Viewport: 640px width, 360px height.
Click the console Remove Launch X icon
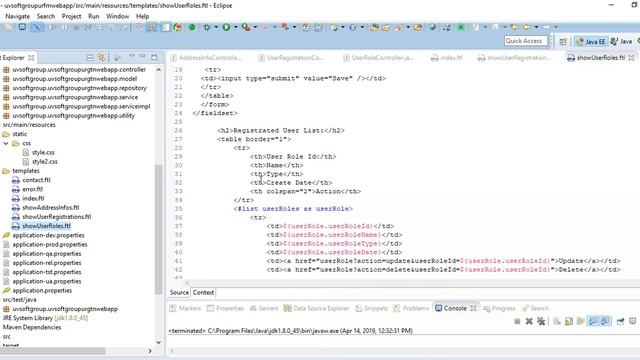[529, 322]
